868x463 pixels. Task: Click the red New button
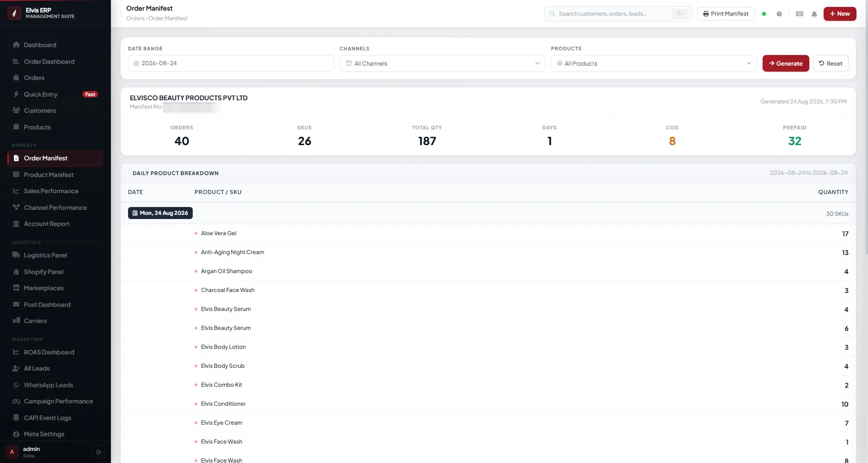(x=840, y=14)
